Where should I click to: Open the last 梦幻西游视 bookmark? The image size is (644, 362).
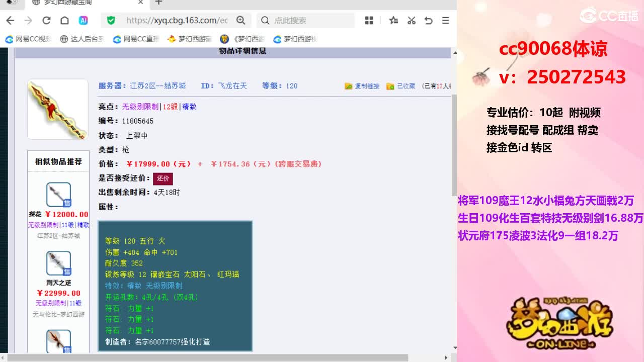(295, 39)
